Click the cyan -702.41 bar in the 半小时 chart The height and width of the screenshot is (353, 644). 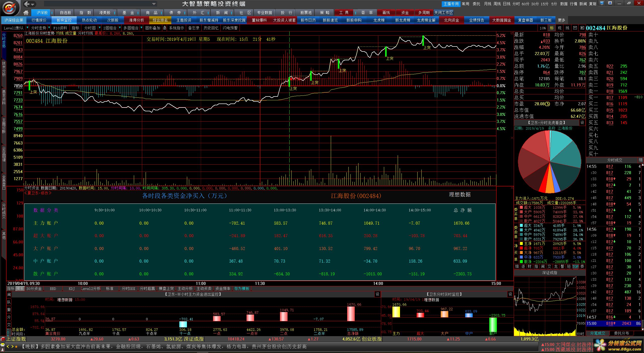(x=183, y=324)
